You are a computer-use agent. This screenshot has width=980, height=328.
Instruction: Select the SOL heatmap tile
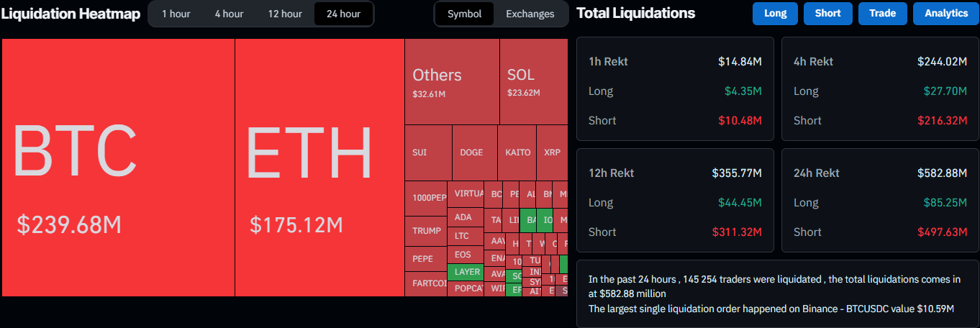pyautogui.click(x=533, y=81)
